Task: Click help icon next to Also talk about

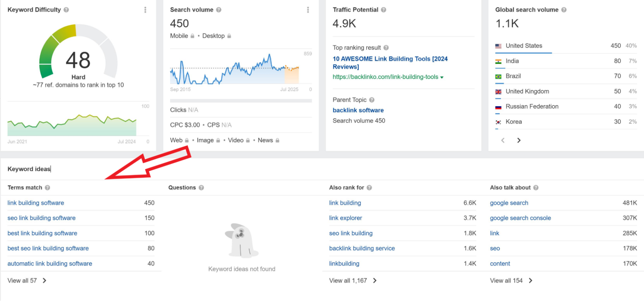Action: (x=536, y=188)
